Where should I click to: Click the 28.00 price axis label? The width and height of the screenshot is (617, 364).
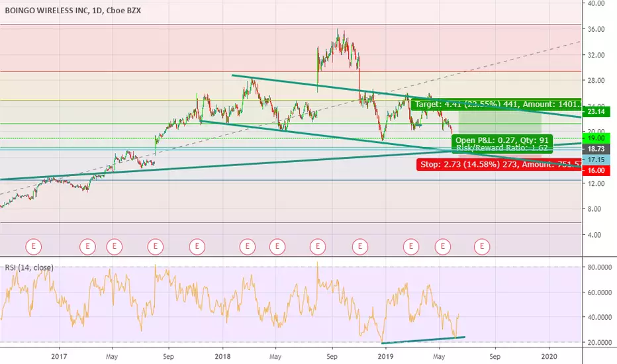pyautogui.click(x=596, y=81)
